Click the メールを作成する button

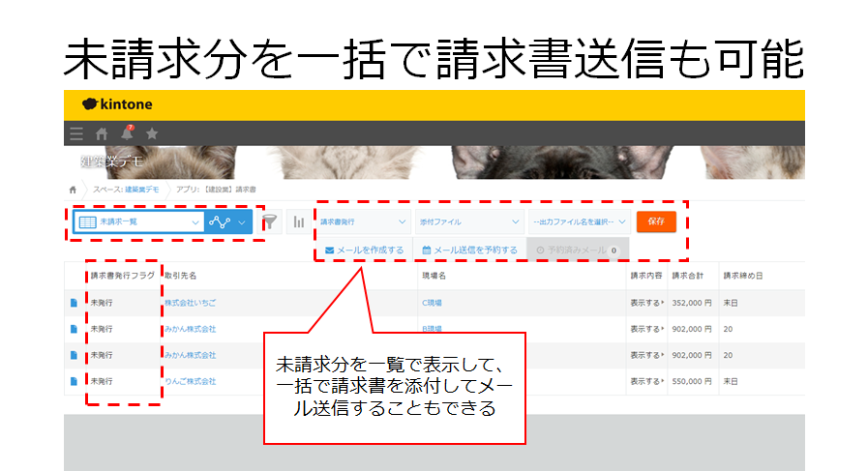click(364, 250)
